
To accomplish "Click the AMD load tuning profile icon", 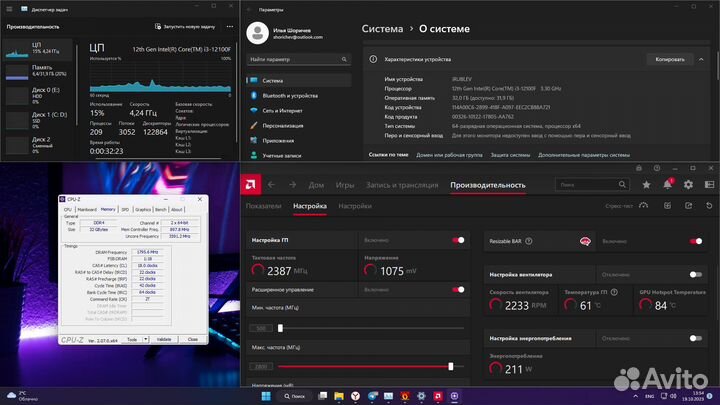I will (667, 206).
